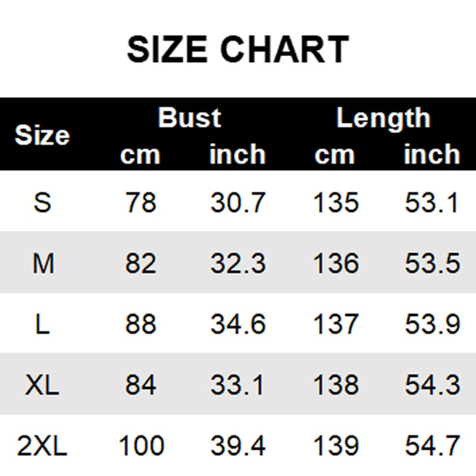Screen dimensions: 476x476
Task: Click bust inch value 32.3
Action: (x=237, y=264)
